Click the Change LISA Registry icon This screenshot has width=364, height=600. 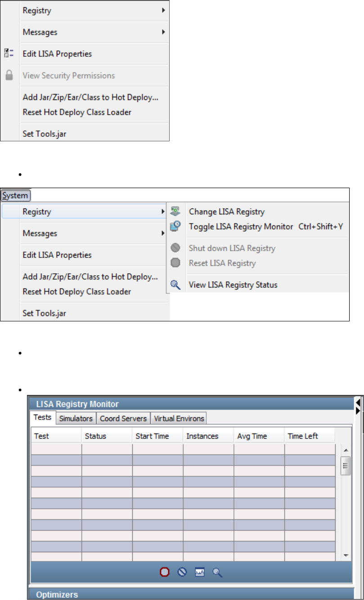[175, 212]
